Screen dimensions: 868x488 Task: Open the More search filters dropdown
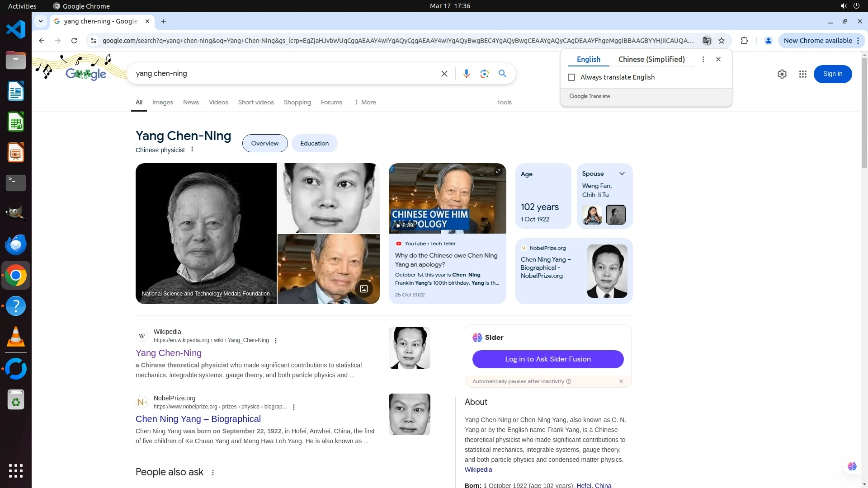click(365, 102)
